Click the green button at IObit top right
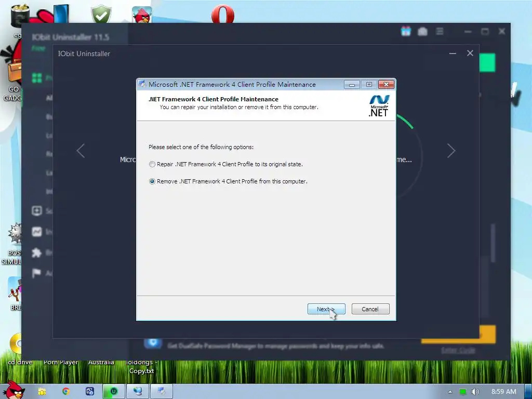 [x=487, y=63]
